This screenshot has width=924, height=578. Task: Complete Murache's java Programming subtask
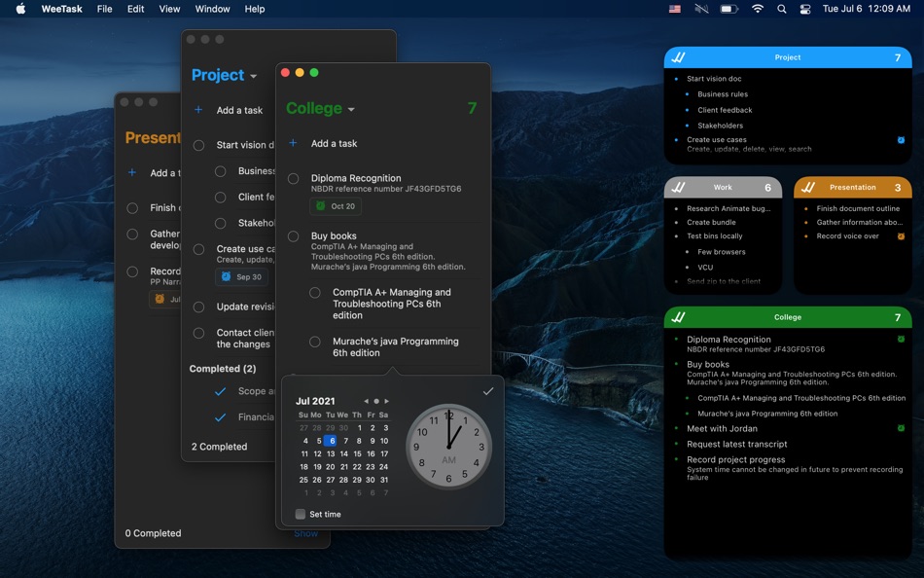pyautogui.click(x=315, y=342)
